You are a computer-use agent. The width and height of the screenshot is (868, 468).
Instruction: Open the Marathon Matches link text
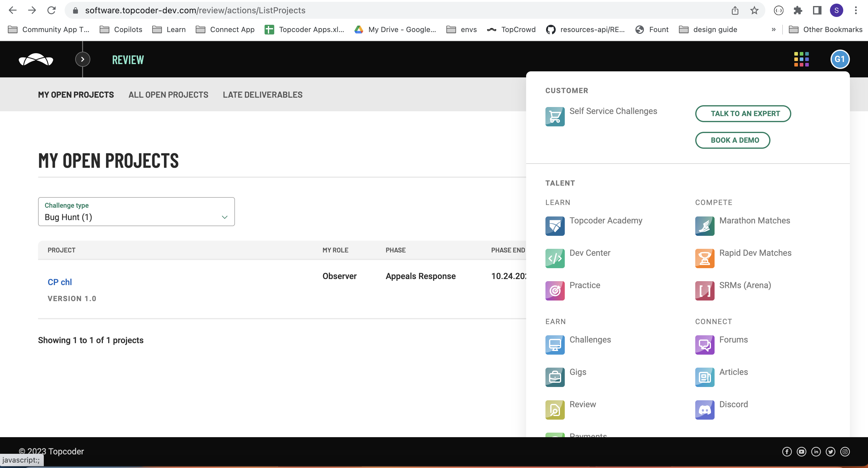click(x=754, y=220)
